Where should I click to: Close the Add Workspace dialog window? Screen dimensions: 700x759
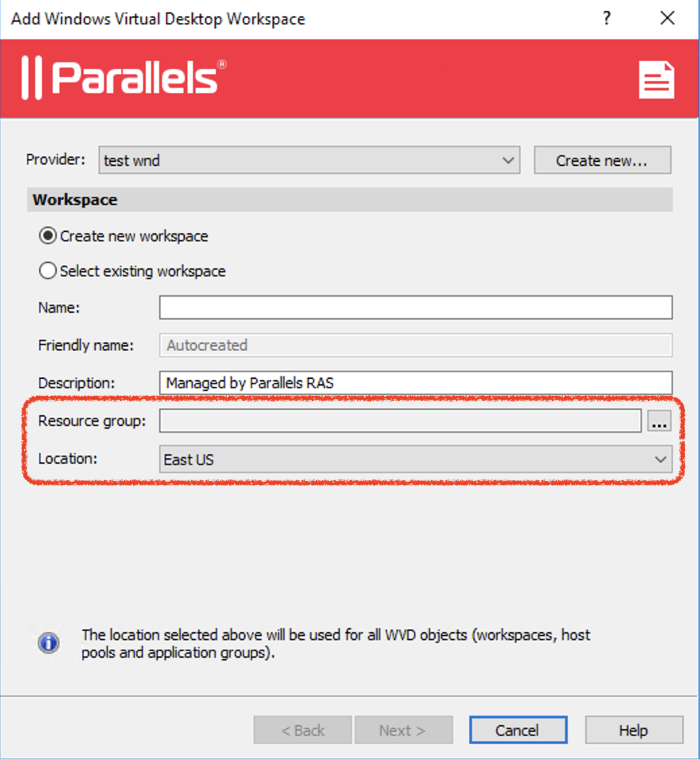click(x=667, y=18)
